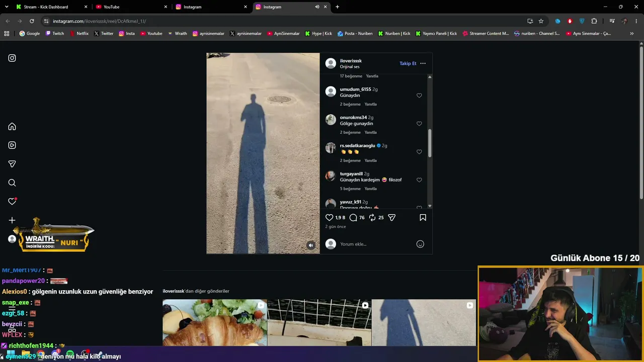Open the croissant salad post thumbnail

tap(215, 323)
